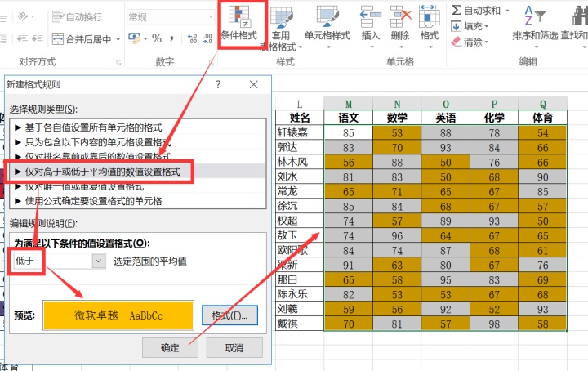Open the number format (常规) dropdown

pos(211,16)
